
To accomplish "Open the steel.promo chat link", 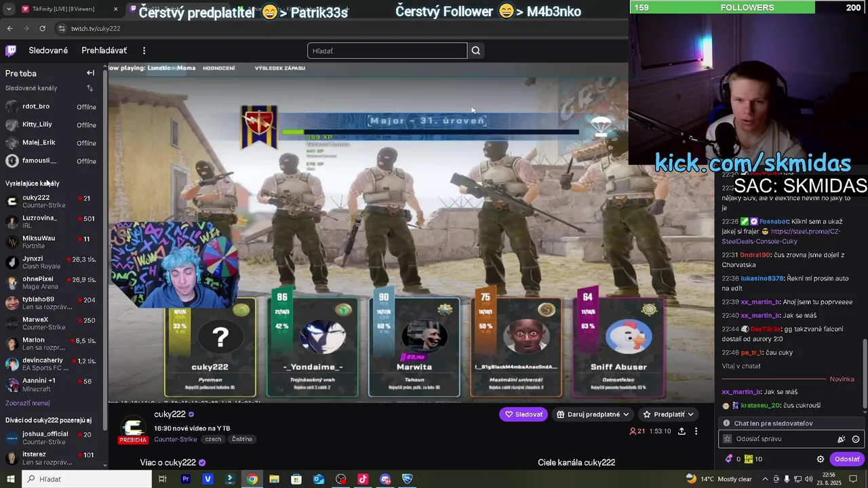I will click(x=781, y=237).
